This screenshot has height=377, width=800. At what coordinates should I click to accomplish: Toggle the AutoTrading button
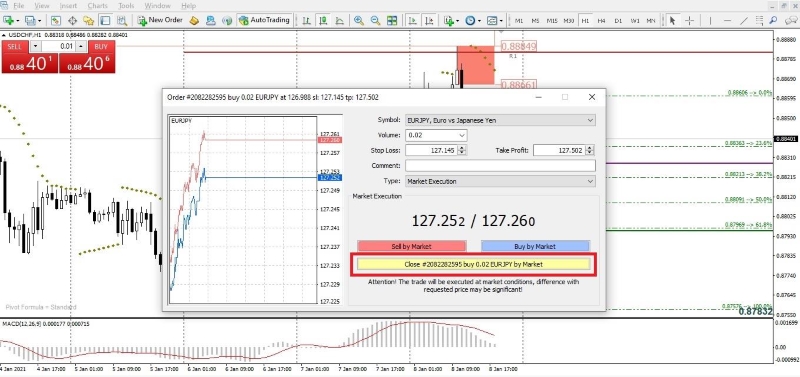264,20
